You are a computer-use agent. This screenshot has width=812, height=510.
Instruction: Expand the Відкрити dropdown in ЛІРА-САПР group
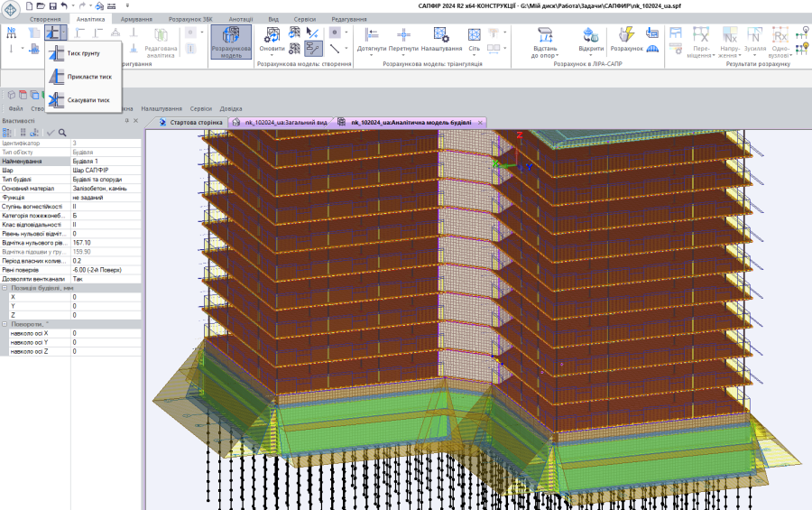click(x=592, y=53)
